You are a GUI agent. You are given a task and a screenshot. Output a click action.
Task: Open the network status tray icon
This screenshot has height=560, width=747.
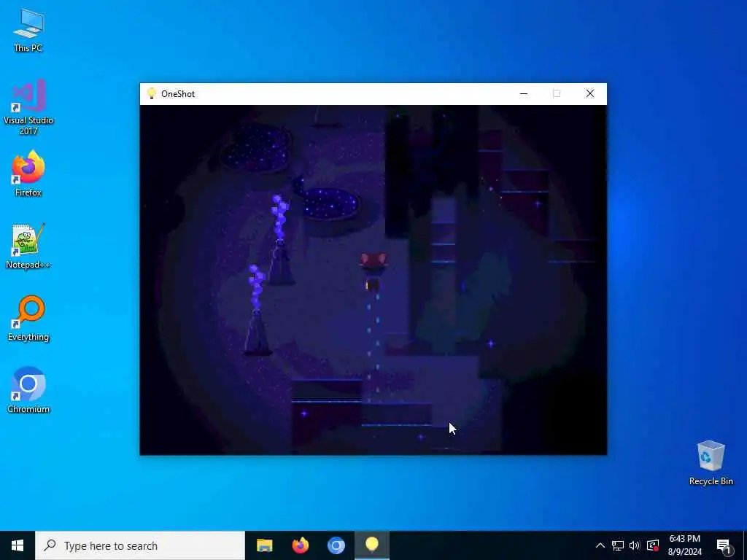(618, 545)
